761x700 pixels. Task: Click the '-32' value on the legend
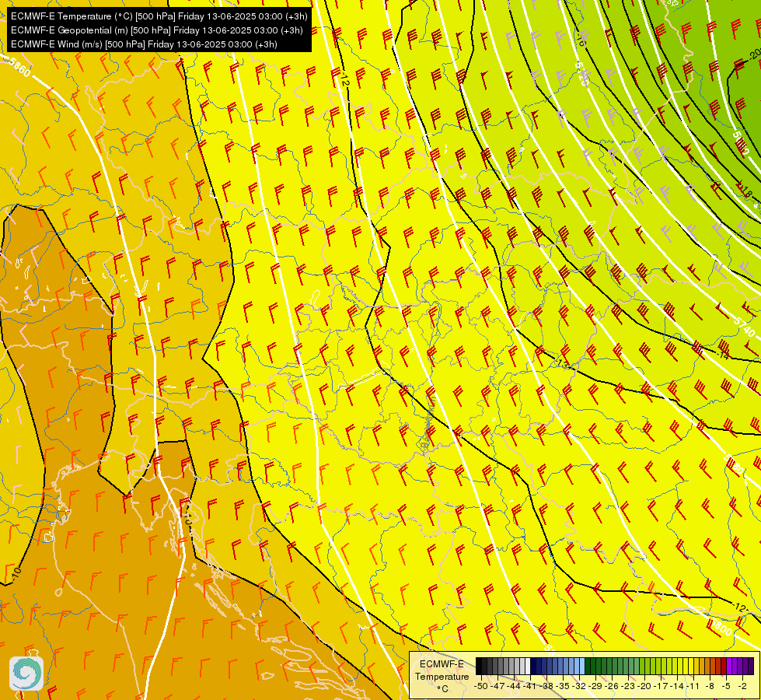tap(579, 686)
